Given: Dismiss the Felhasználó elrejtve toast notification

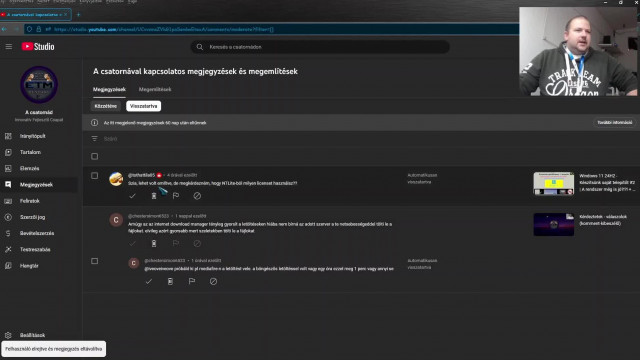Looking at the screenshot, I should [x=53, y=349].
